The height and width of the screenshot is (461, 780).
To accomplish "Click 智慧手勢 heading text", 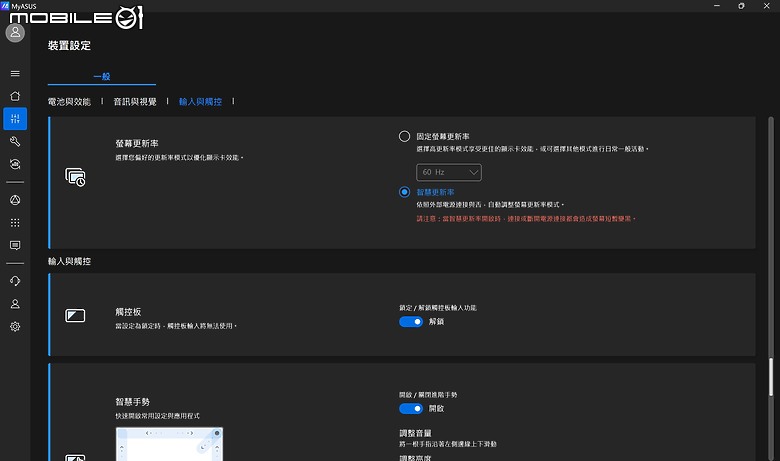I will [x=132, y=402].
